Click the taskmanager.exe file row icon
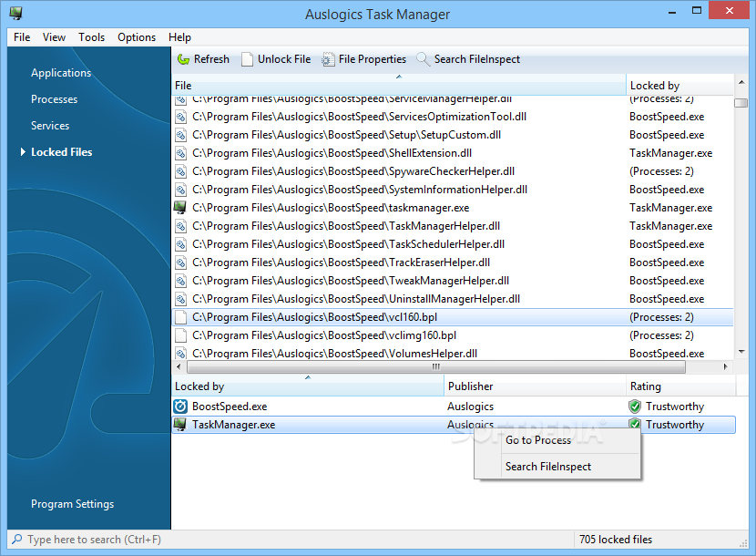The image size is (756, 556). click(180, 208)
